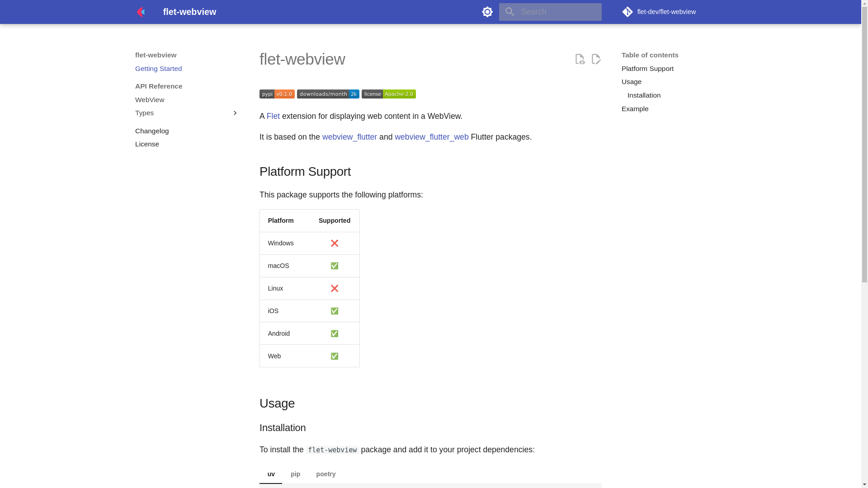Image resolution: width=868 pixels, height=488 pixels.
Task: Select the pip installation tab
Action: [x=295, y=474]
